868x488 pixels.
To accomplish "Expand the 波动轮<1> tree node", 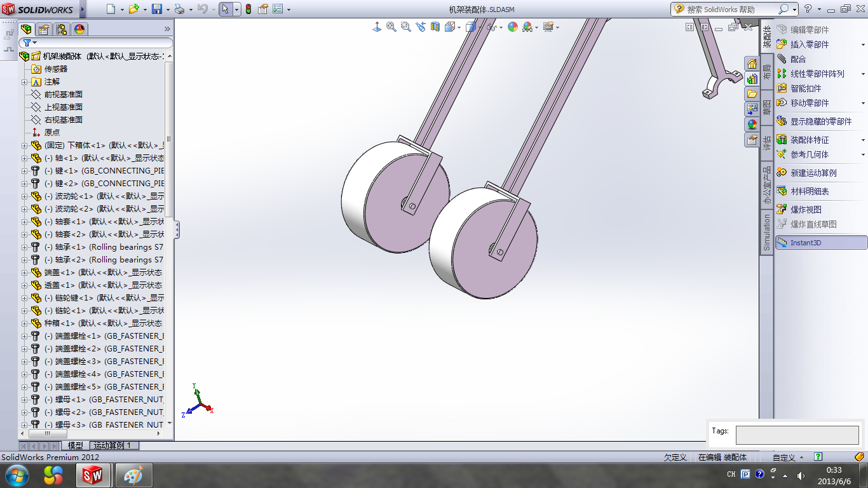I will coord(25,196).
